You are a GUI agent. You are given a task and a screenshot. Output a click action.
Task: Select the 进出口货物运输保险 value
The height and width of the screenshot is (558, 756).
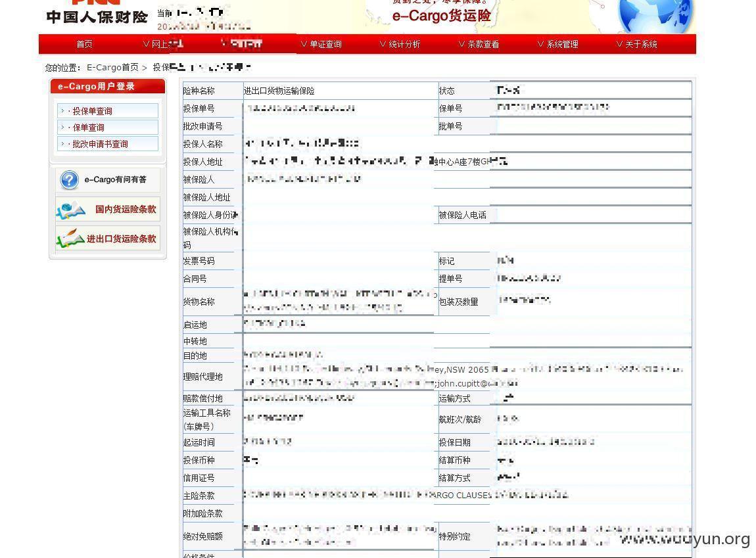(279, 91)
